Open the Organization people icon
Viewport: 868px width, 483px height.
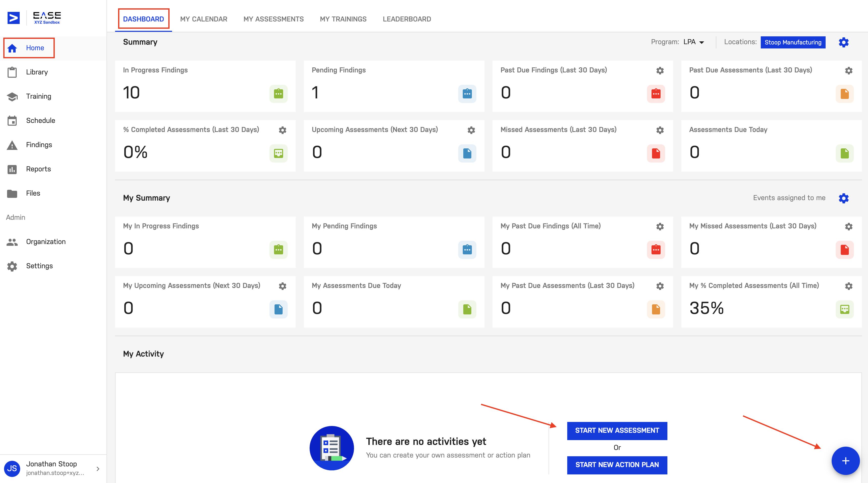pyautogui.click(x=12, y=242)
